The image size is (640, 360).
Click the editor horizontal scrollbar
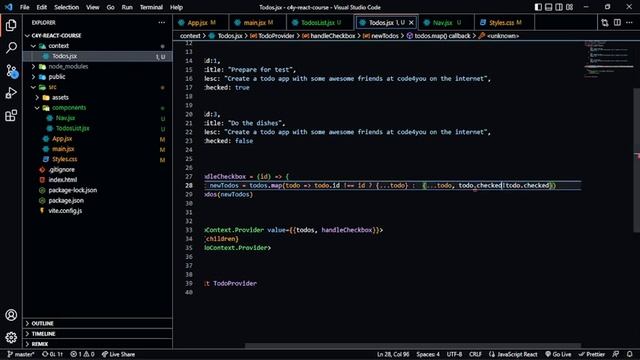click(412, 346)
